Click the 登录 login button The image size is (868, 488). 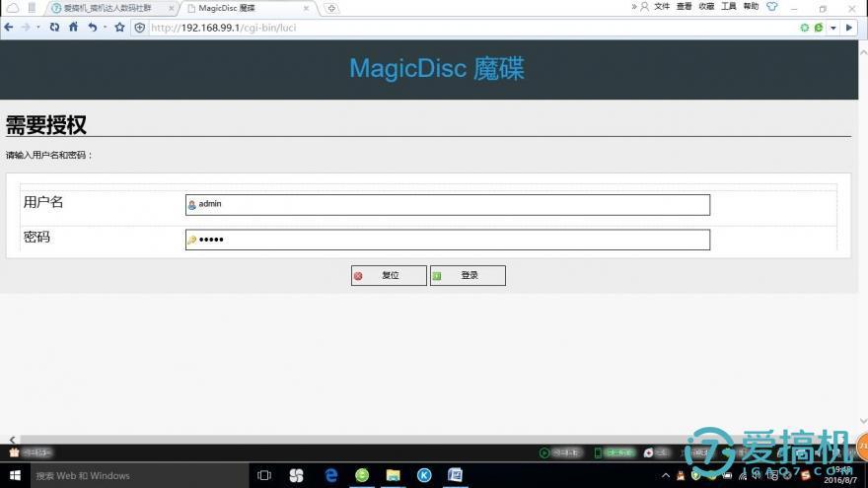[x=468, y=275]
